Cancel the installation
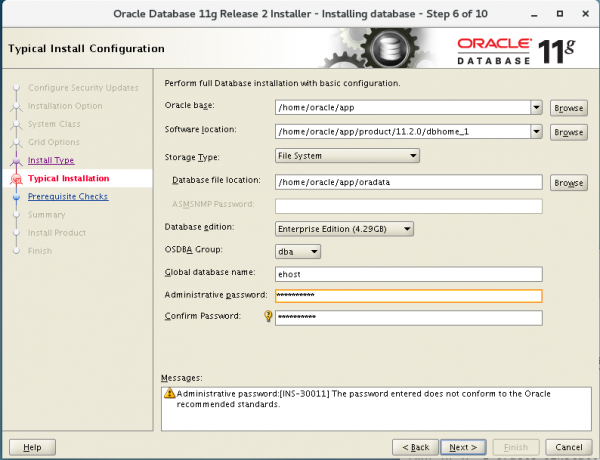This screenshot has width=600, height=460. click(567, 446)
